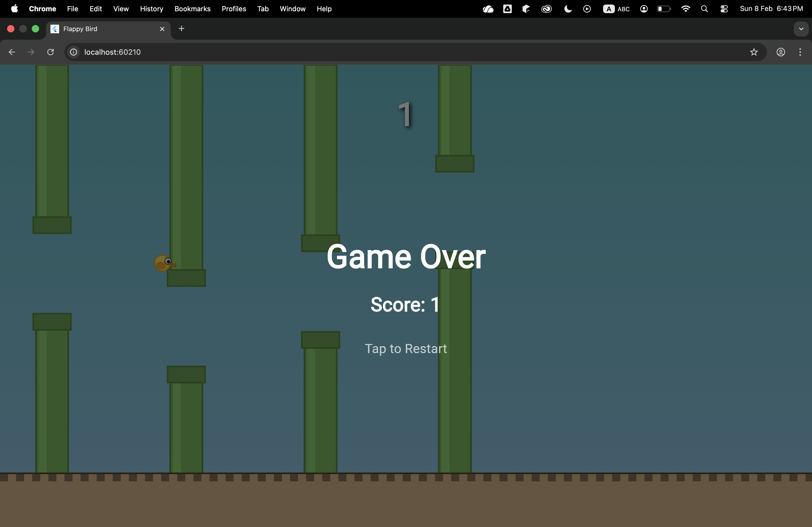The image size is (812, 527).
Task: Open Wi-Fi status menu
Action: [686, 9]
